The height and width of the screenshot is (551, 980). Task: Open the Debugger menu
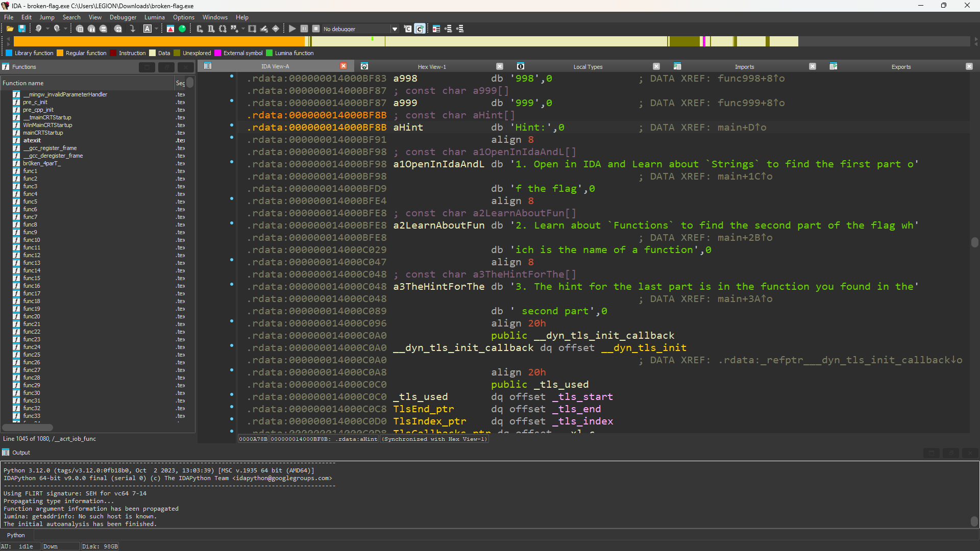click(x=123, y=17)
